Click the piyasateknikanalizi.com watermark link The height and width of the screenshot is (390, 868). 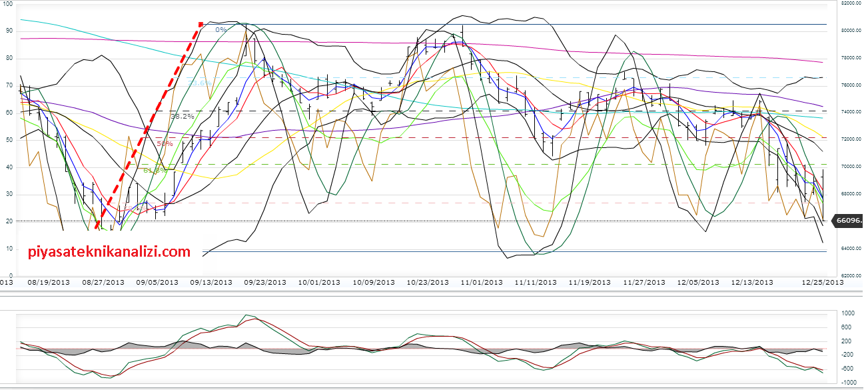tap(109, 253)
